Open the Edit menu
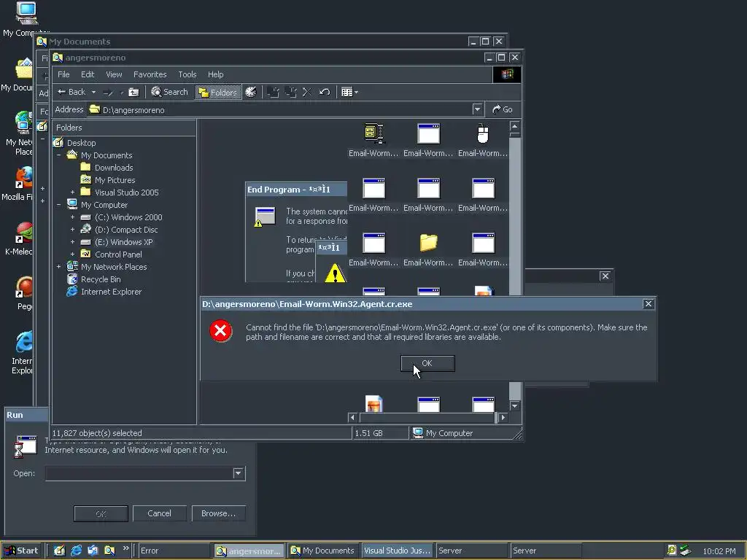This screenshot has width=747, height=560. tap(88, 74)
